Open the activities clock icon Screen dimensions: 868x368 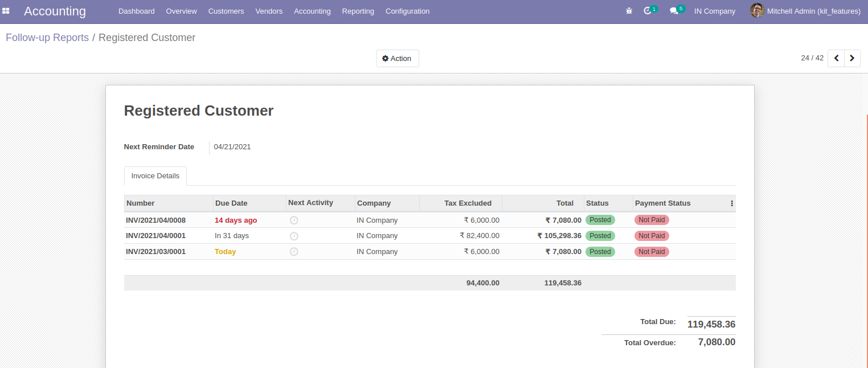(x=648, y=11)
